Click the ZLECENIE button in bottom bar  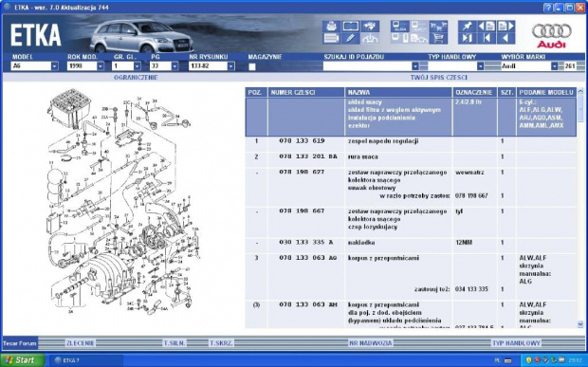click(x=81, y=343)
